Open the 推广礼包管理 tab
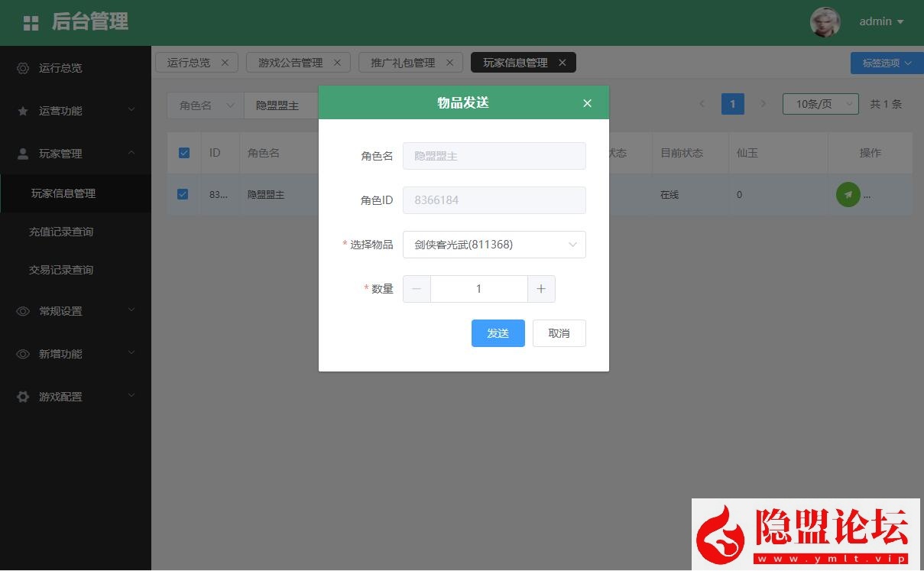Image resolution: width=924 pixels, height=571 pixels. tap(403, 62)
